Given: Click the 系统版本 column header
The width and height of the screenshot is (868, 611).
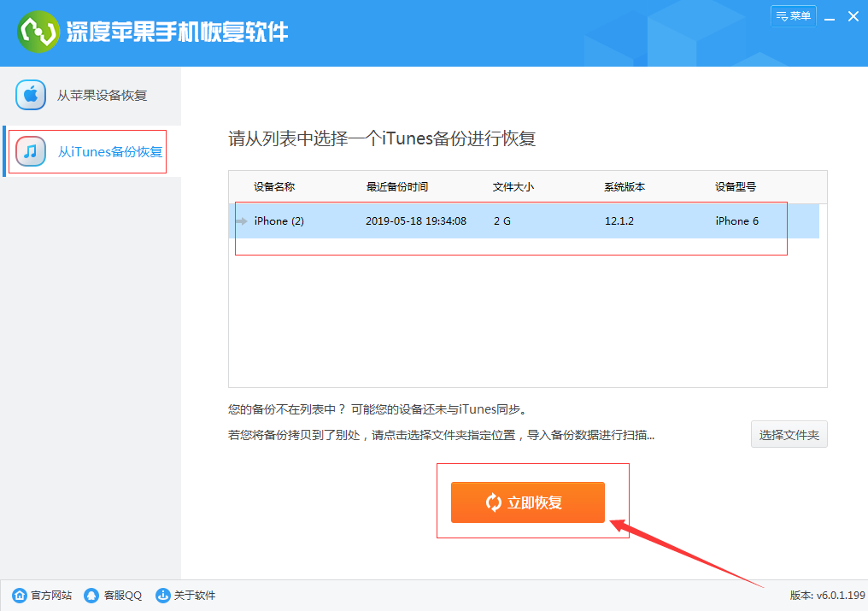Looking at the screenshot, I should point(625,187).
